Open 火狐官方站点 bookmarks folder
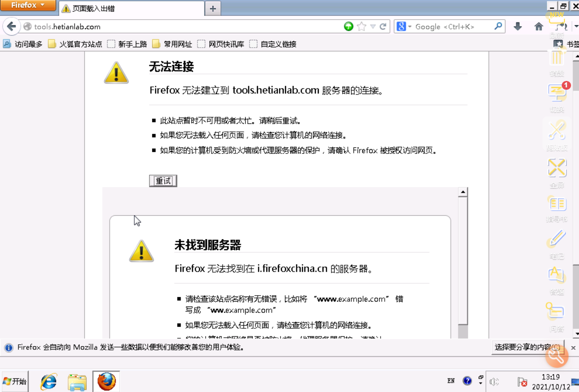Viewport: 579px width, 392px height. click(x=75, y=44)
